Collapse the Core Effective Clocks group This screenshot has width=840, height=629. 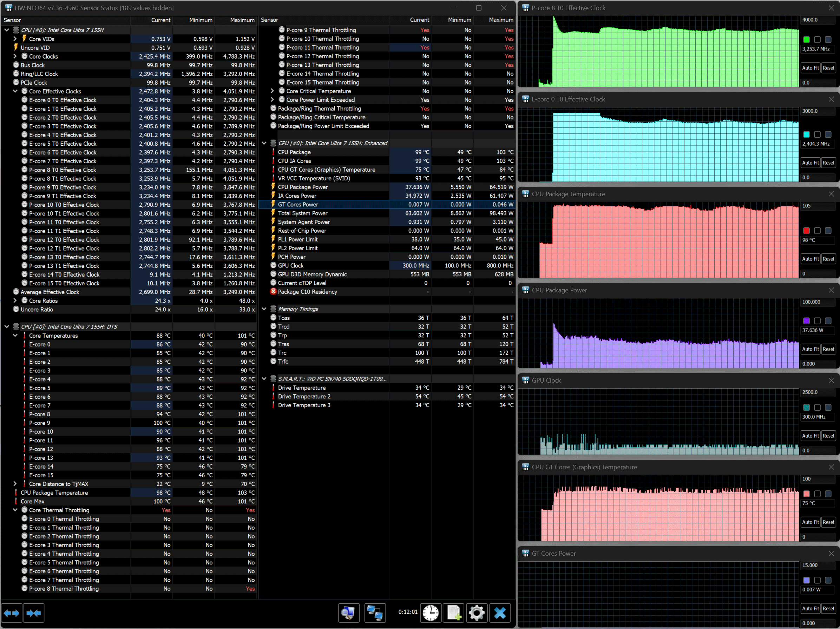click(15, 91)
